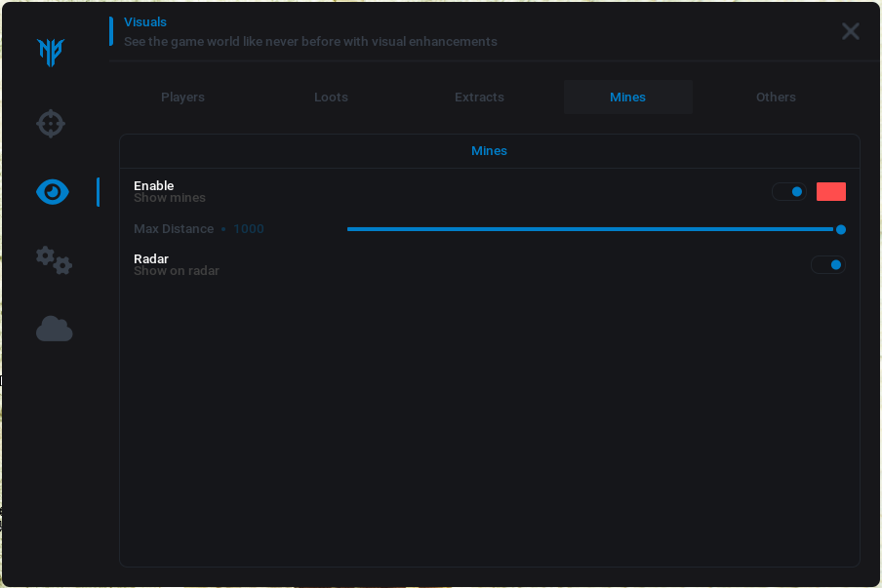This screenshot has height=588, width=882.
Task: Open the Extracts tab
Action: [479, 98]
